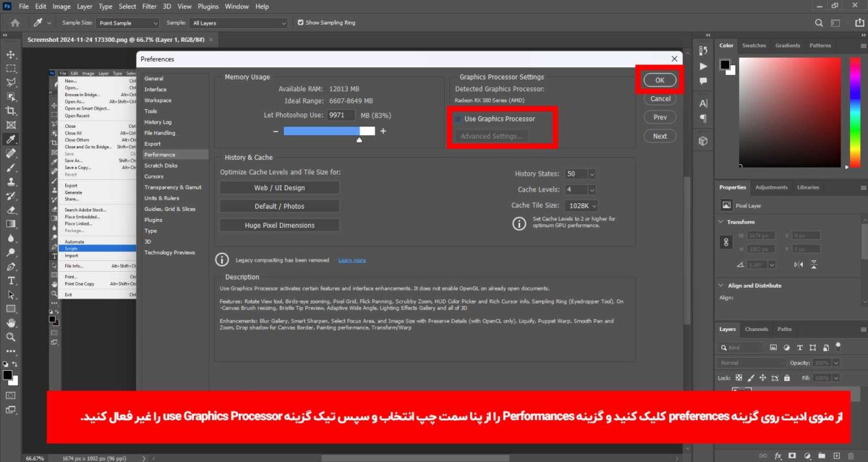The image size is (868, 462).
Task: Open the Actions panel play icon
Action: pos(703,66)
